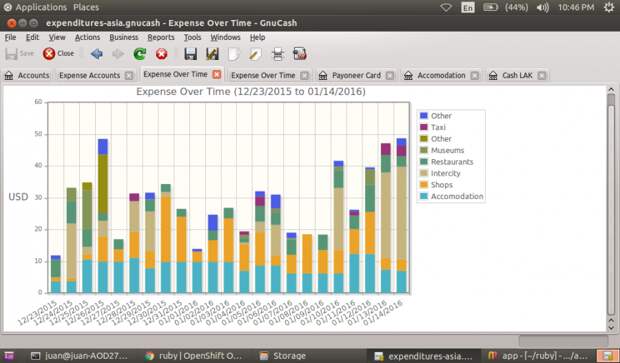Click the Shops legend label
Viewport: 620px width, 363px height.
442,185
